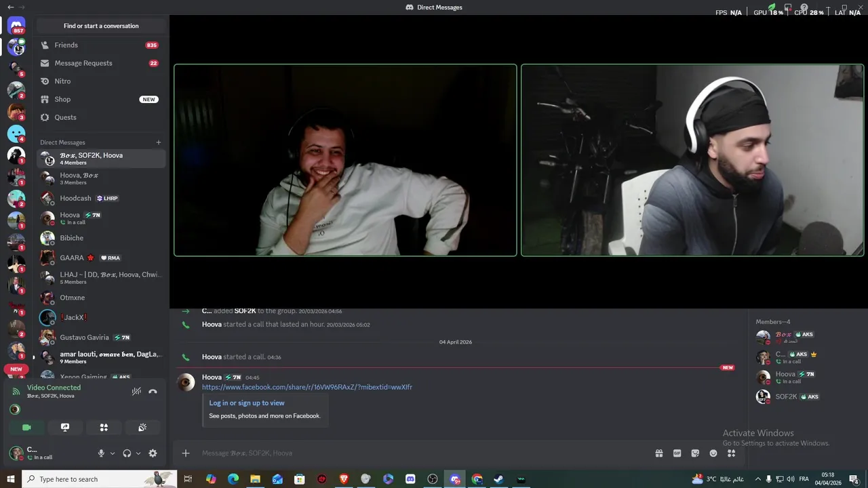Click the NEW unread indicator in server list
This screenshot has height=488, width=868.
tap(16, 369)
